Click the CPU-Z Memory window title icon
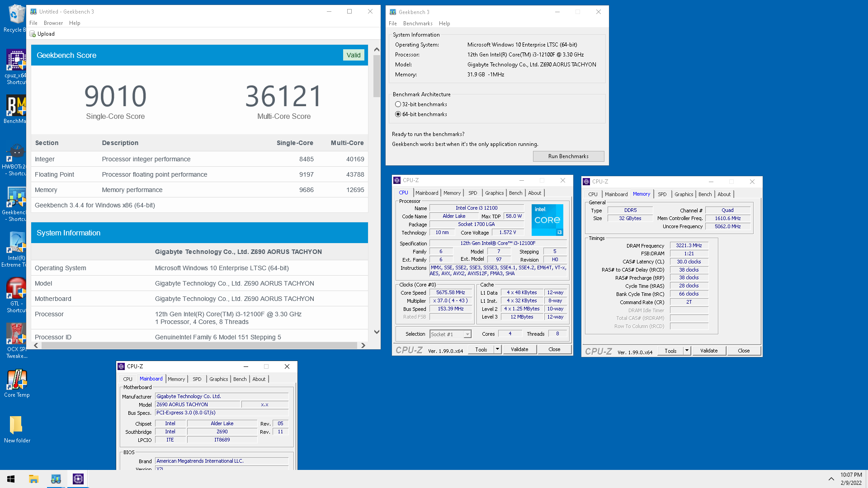Viewport: 868px width, 488px height. coord(586,182)
